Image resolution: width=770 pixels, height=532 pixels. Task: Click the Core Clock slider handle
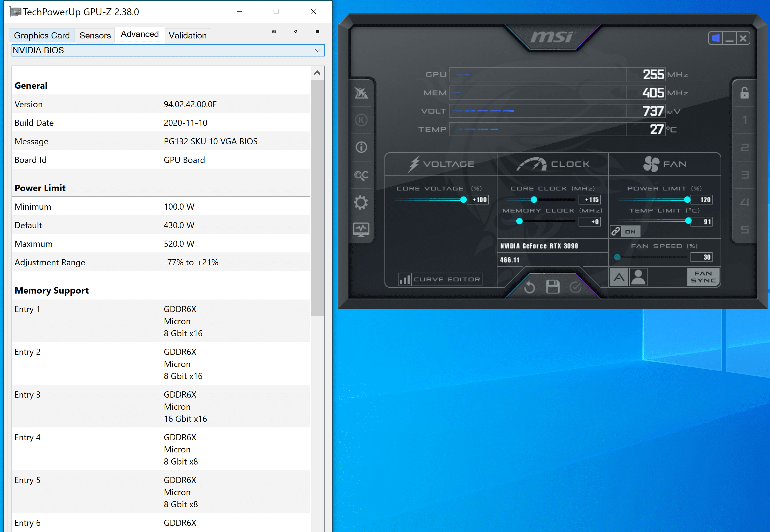pyautogui.click(x=534, y=200)
